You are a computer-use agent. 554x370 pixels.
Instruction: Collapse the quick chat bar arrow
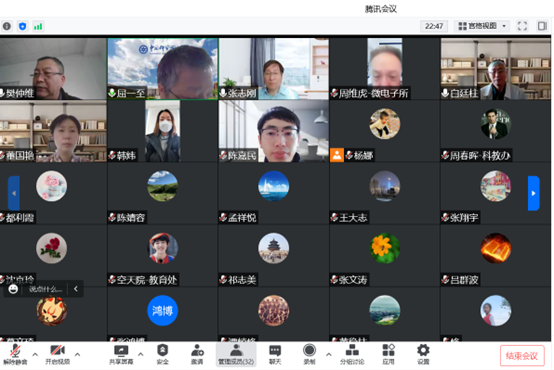point(76,289)
